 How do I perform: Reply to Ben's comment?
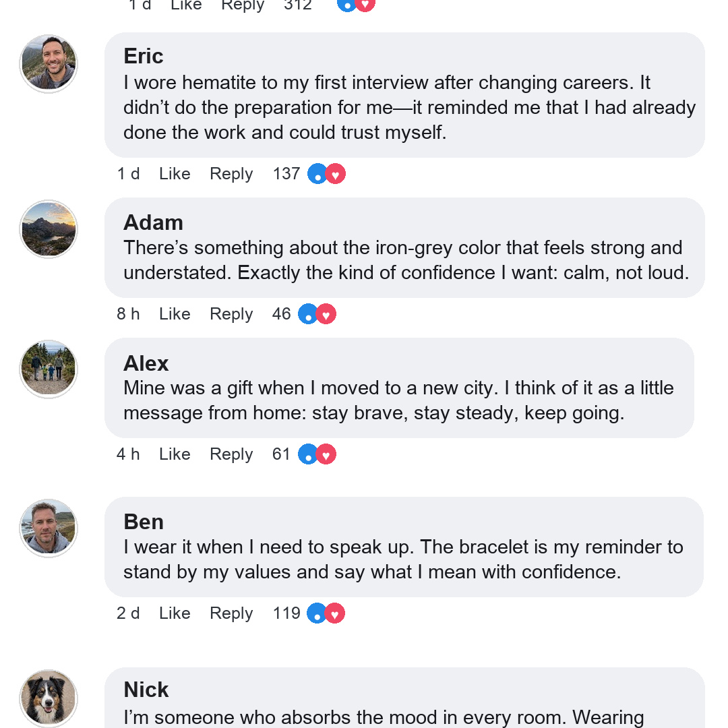pyautogui.click(x=231, y=613)
